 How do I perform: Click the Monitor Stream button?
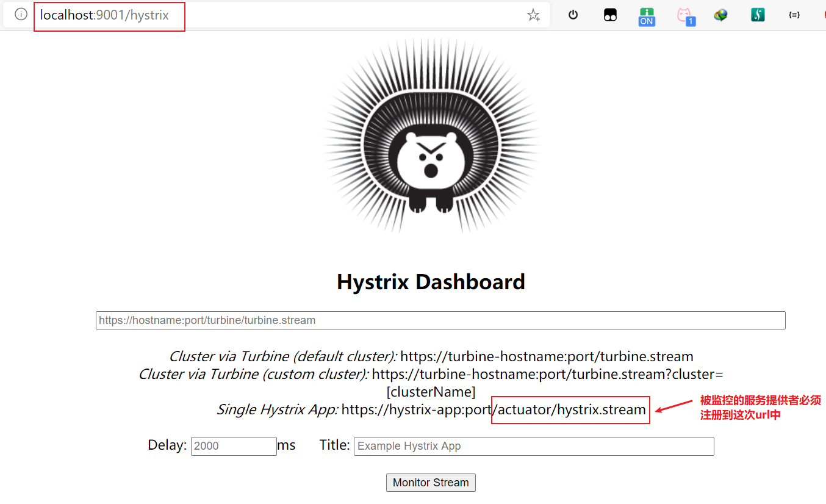pyautogui.click(x=431, y=483)
